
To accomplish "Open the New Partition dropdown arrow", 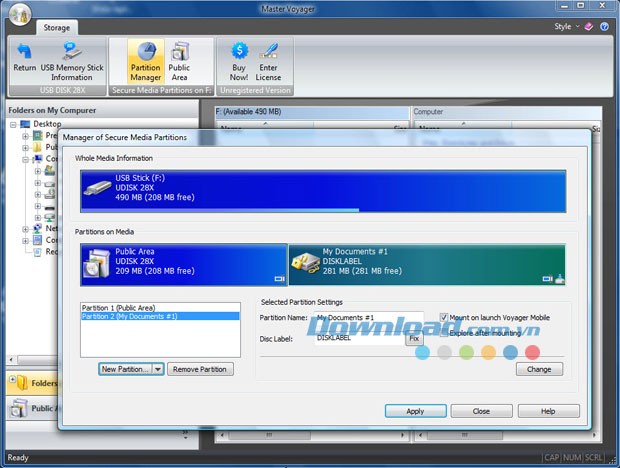I will coord(158,369).
